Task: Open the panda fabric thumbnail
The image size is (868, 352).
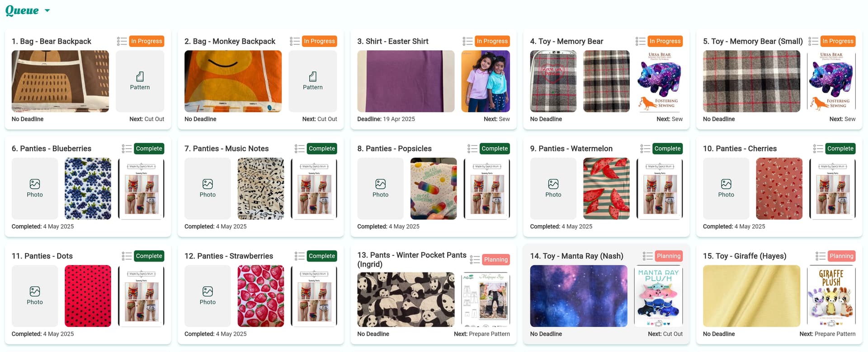Action: coord(406,299)
